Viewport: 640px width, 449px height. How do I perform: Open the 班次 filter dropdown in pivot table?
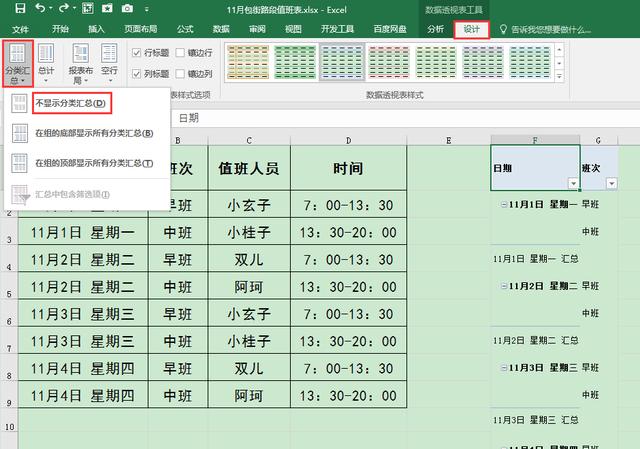(x=611, y=184)
